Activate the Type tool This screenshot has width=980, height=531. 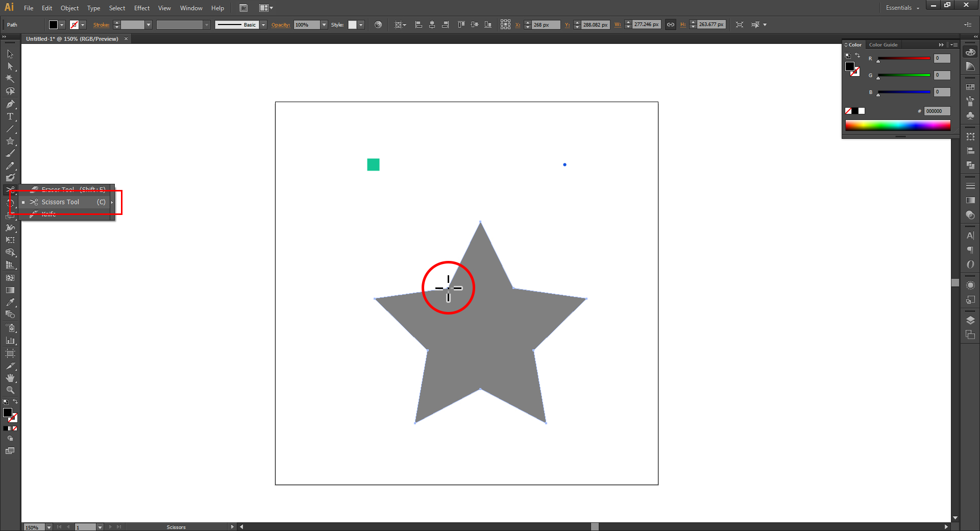click(10, 116)
